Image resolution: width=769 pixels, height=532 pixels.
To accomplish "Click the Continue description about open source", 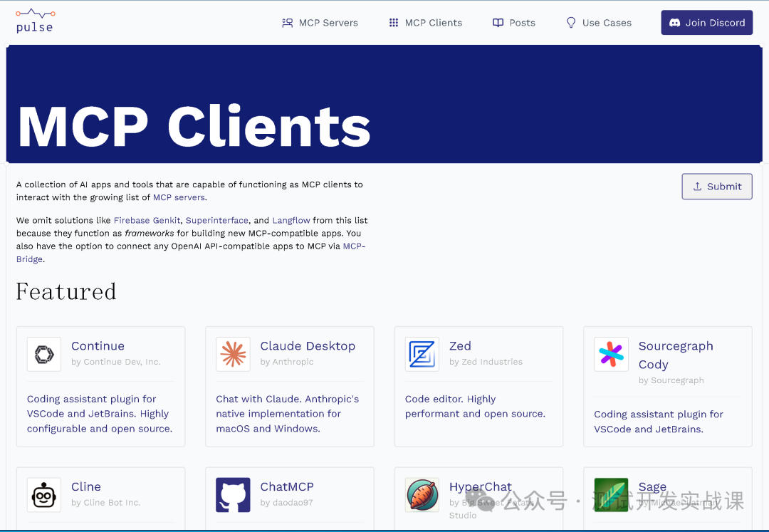I will click(x=100, y=414).
